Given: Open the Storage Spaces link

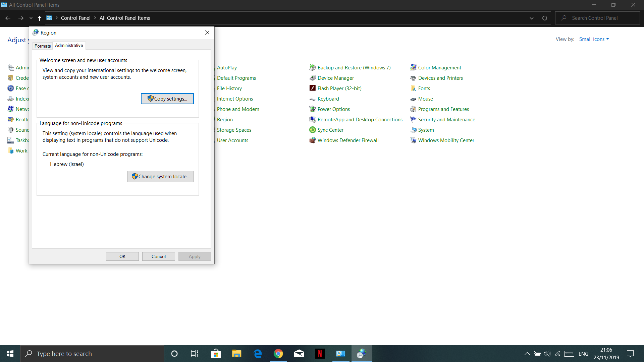Looking at the screenshot, I should pyautogui.click(x=234, y=130).
